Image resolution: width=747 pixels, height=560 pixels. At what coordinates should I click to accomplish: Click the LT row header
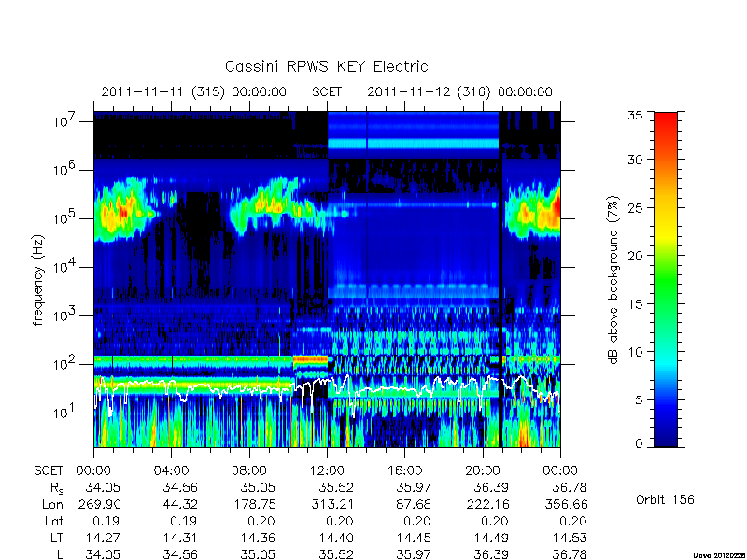click(57, 538)
